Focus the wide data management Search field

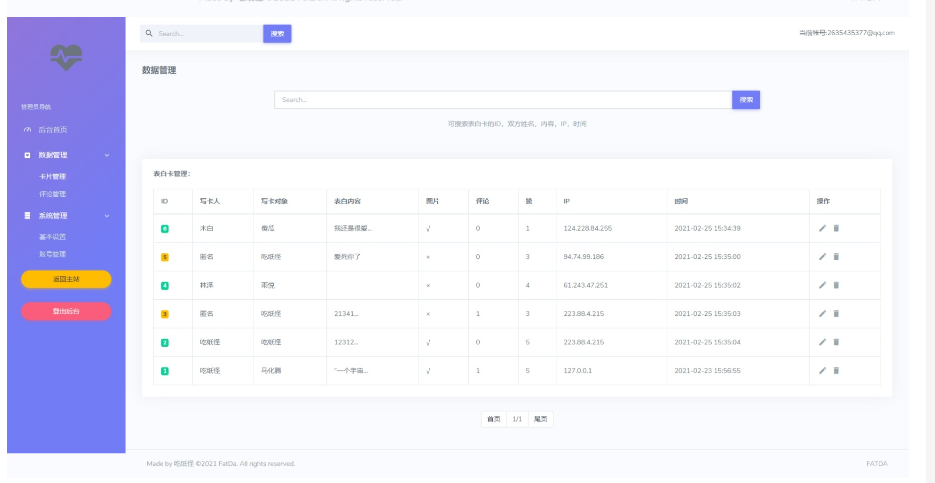[x=503, y=100]
